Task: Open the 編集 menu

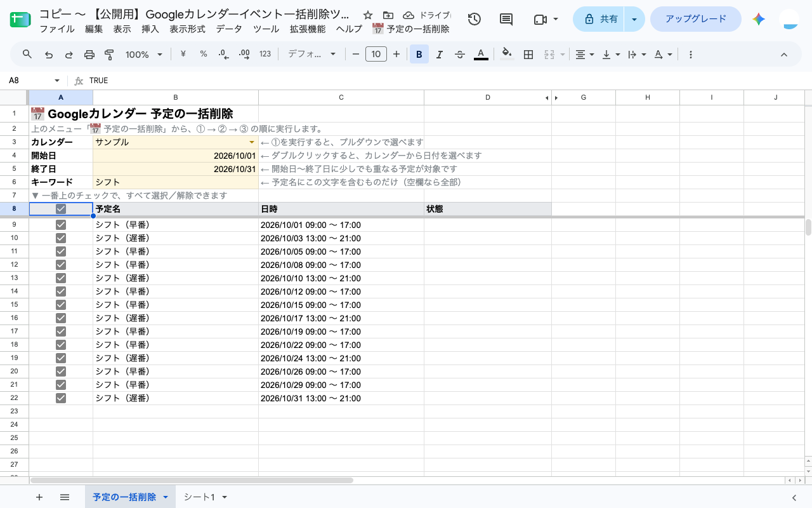Action: click(94, 29)
